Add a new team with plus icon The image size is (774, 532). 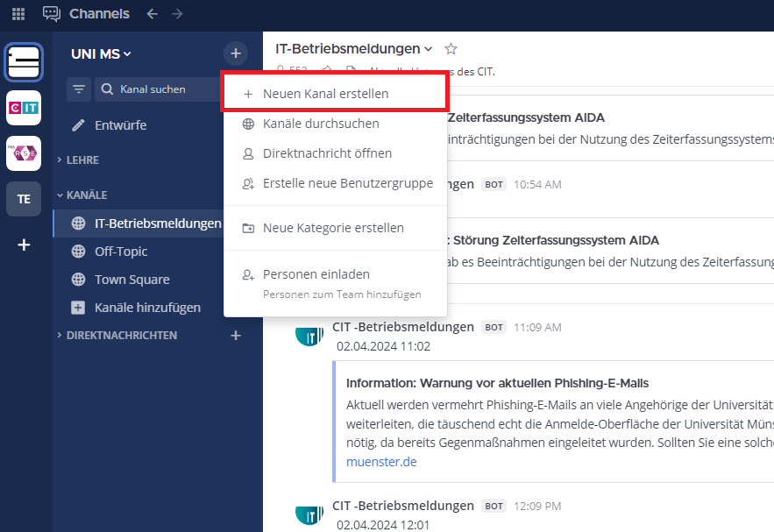(x=24, y=245)
